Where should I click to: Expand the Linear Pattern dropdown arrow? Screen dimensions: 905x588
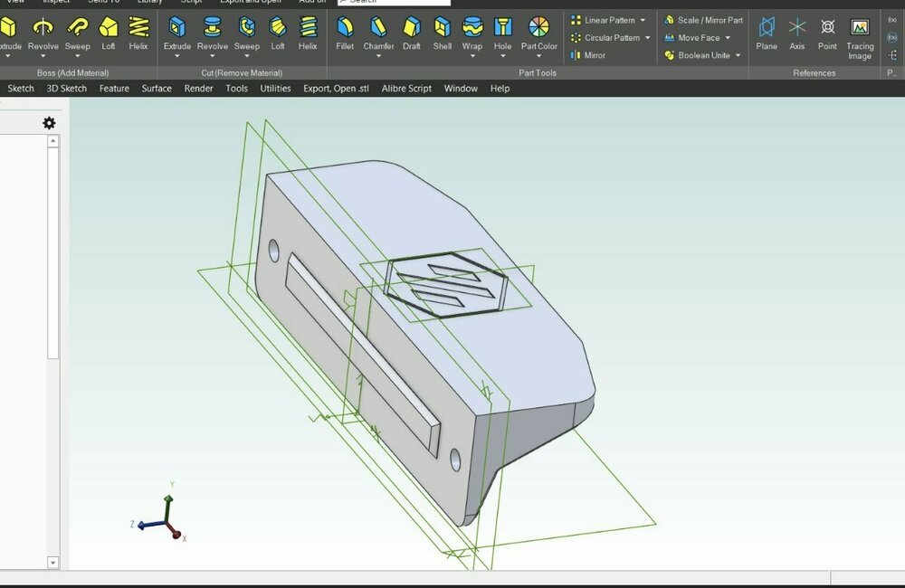pyautogui.click(x=643, y=20)
